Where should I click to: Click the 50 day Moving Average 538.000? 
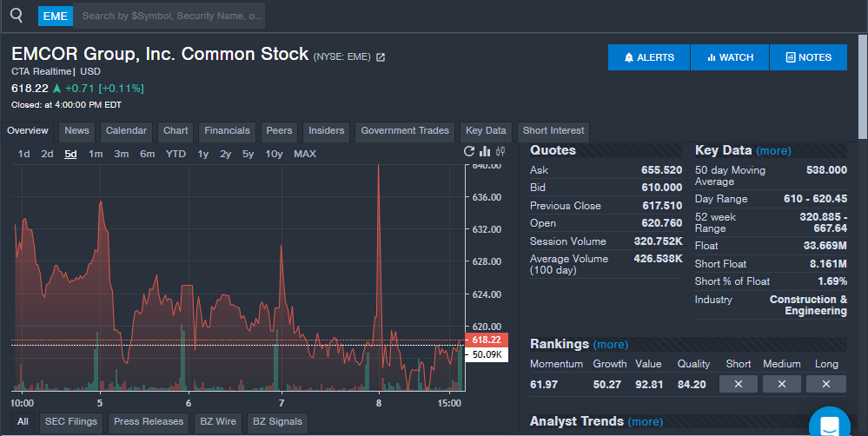(x=826, y=170)
